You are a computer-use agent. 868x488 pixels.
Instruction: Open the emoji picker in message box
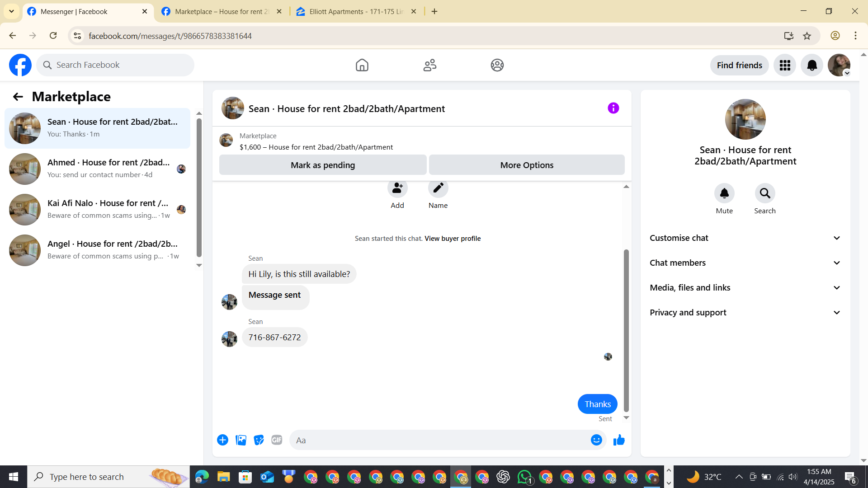[x=596, y=440]
